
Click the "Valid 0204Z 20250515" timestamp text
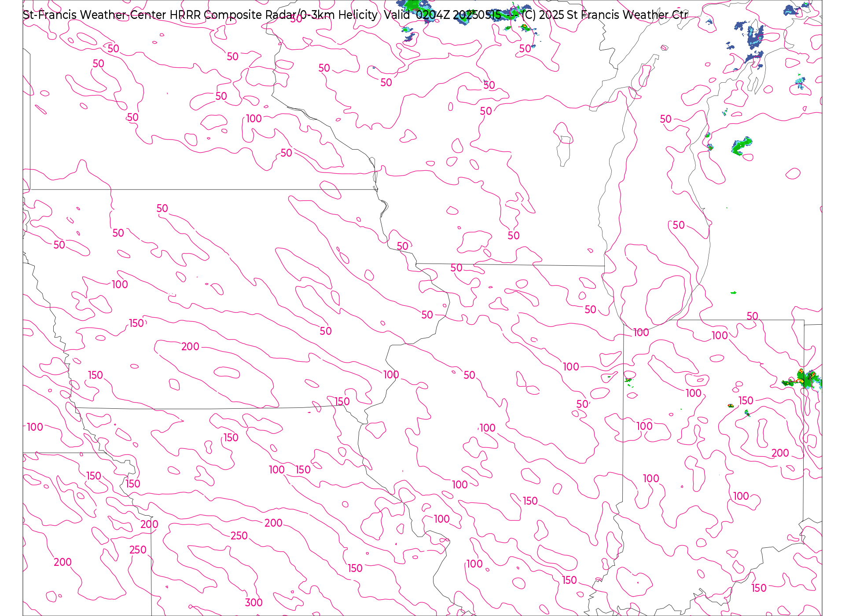(442, 15)
